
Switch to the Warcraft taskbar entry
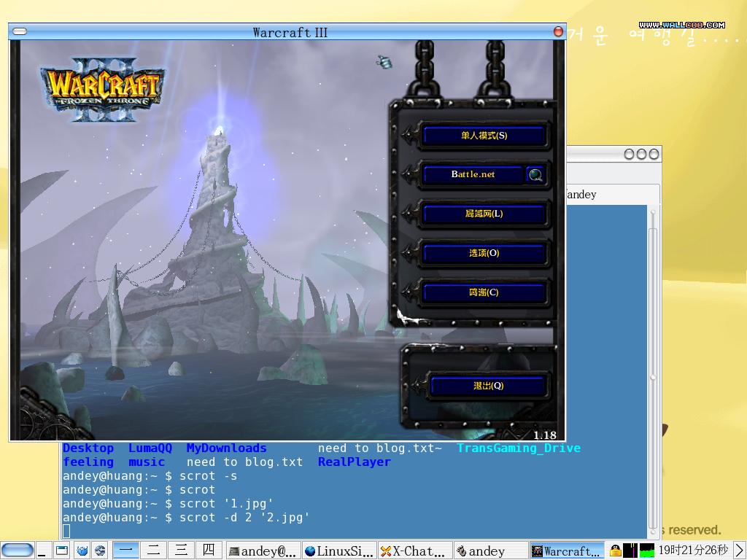pos(567,551)
